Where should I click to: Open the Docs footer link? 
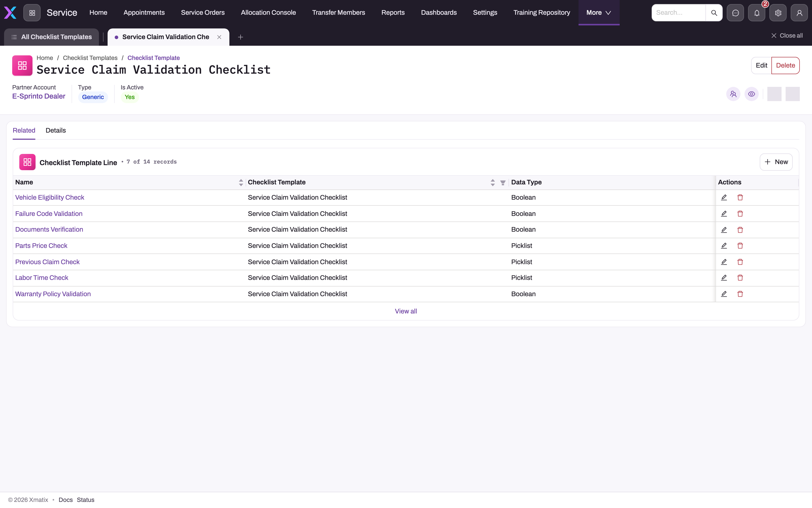pyautogui.click(x=65, y=500)
